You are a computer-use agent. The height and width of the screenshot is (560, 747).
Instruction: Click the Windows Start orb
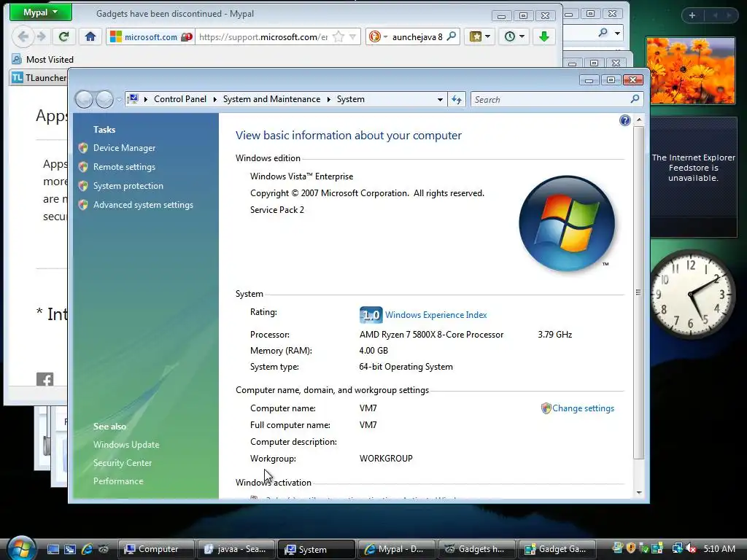click(x=21, y=548)
